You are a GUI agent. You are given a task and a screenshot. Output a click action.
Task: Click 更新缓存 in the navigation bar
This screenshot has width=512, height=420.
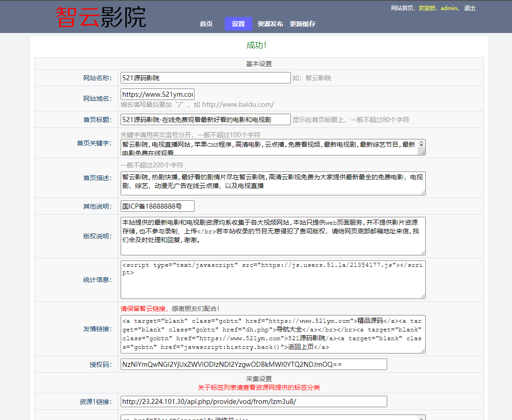pyautogui.click(x=302, y=24)
